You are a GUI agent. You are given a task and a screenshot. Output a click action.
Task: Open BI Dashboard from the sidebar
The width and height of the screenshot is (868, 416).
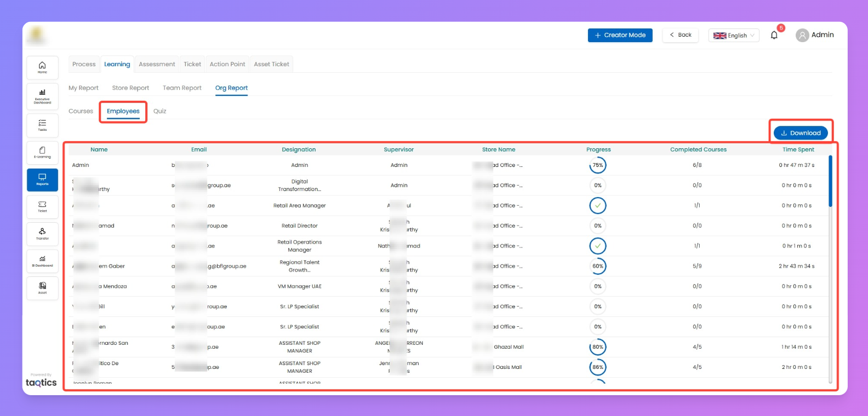[x=42, y=261]
